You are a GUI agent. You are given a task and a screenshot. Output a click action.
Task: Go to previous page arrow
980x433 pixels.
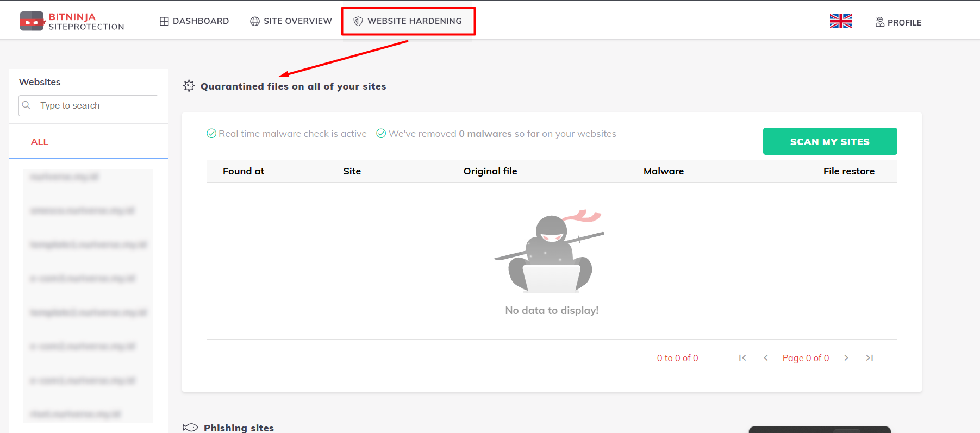point(766,357)
